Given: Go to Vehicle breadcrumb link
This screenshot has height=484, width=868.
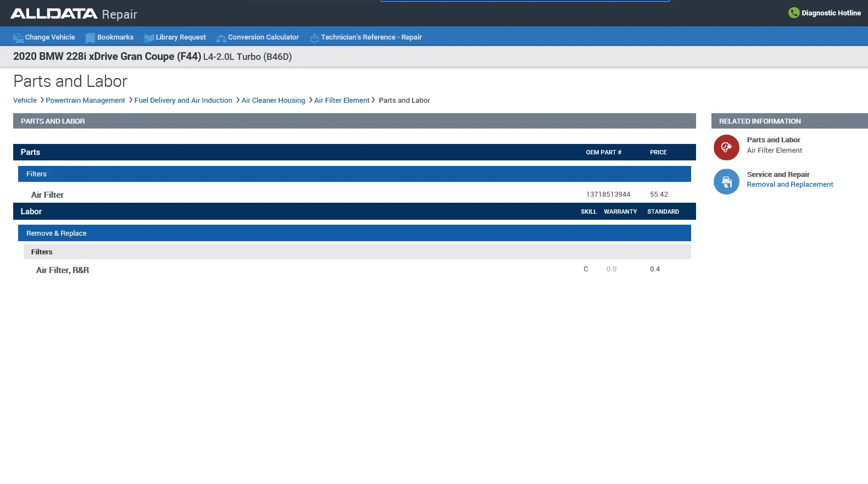Looking at the screenshot, I should (x=25, y=101).
